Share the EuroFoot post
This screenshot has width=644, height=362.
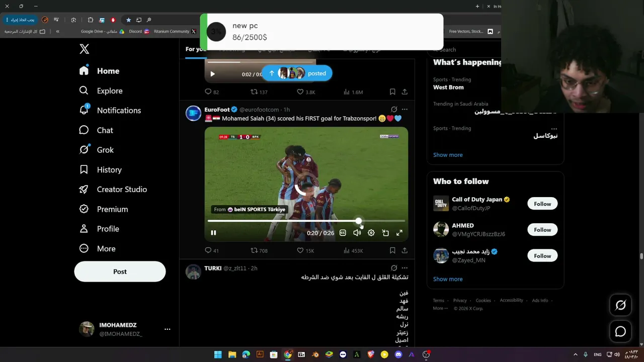[x=405, y=250]
